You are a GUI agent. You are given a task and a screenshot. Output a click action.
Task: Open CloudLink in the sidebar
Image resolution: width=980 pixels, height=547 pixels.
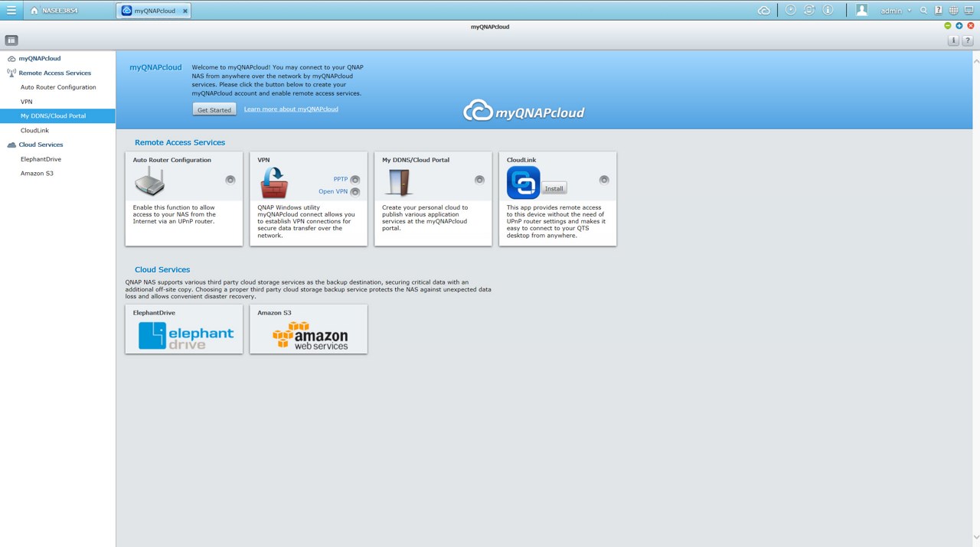(x=34, y=131)
